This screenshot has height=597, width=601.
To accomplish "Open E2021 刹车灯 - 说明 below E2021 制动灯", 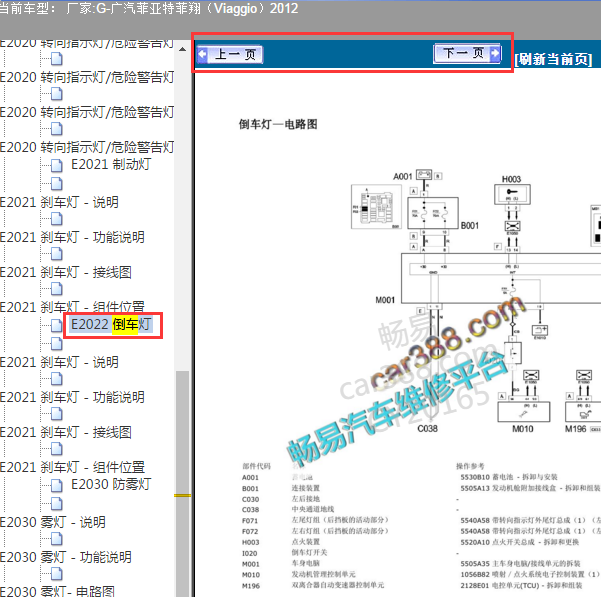I will click(59, 202).
